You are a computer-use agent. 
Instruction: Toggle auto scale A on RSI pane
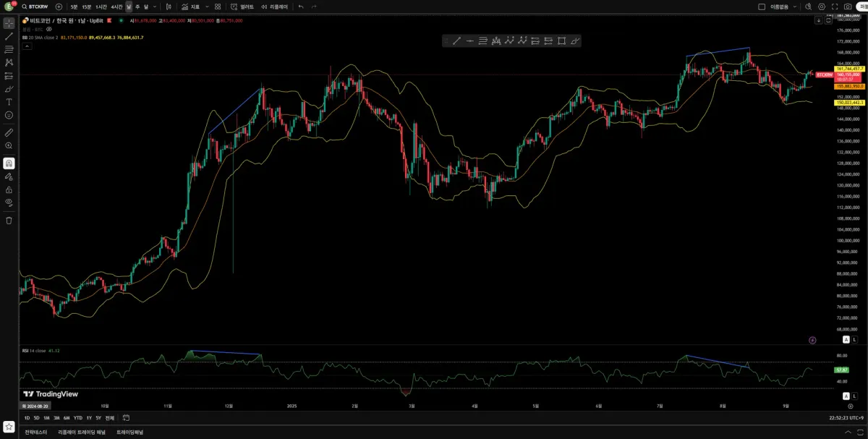846,396
